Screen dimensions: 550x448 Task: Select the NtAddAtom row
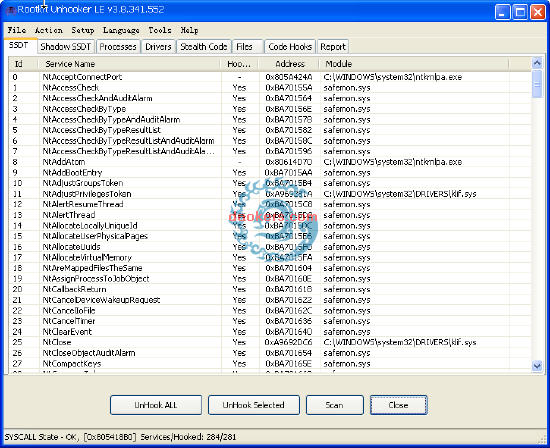click(270, 162)
